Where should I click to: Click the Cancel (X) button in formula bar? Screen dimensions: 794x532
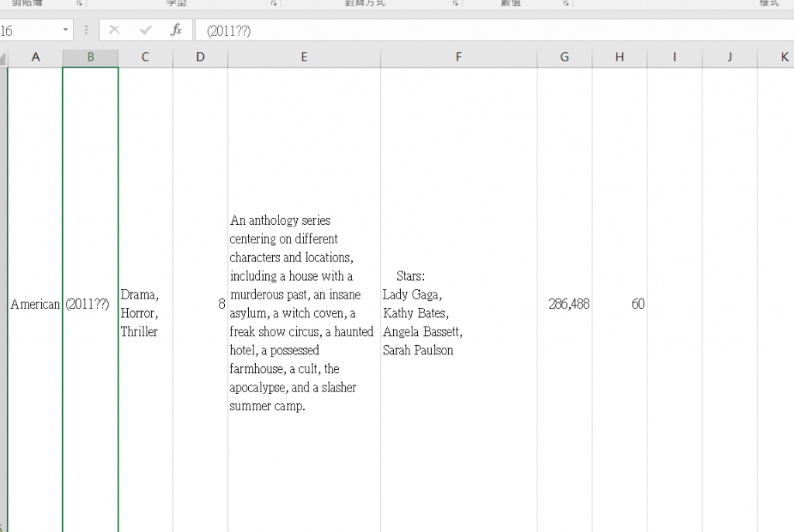click(x=115, y=30)
